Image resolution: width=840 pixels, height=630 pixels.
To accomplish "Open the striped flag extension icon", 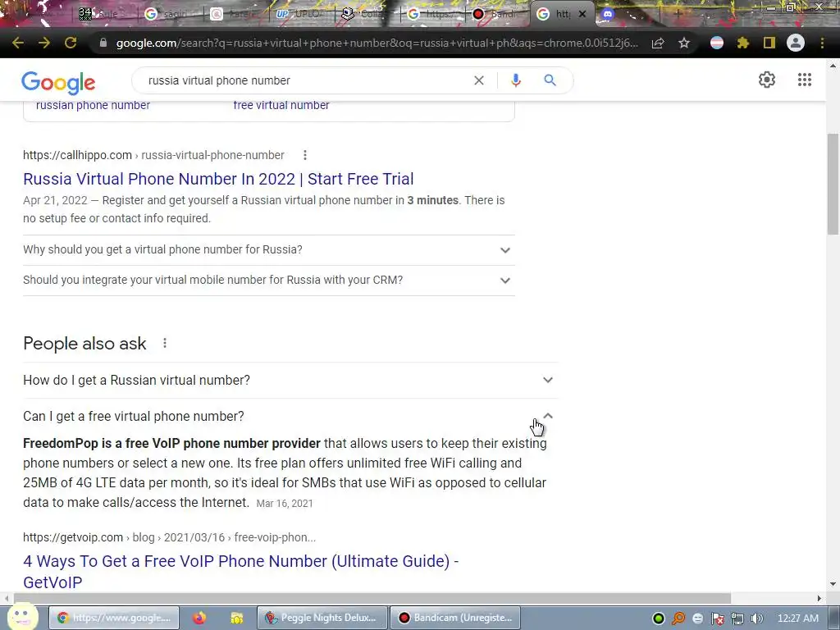I will (x=717, y=43).
